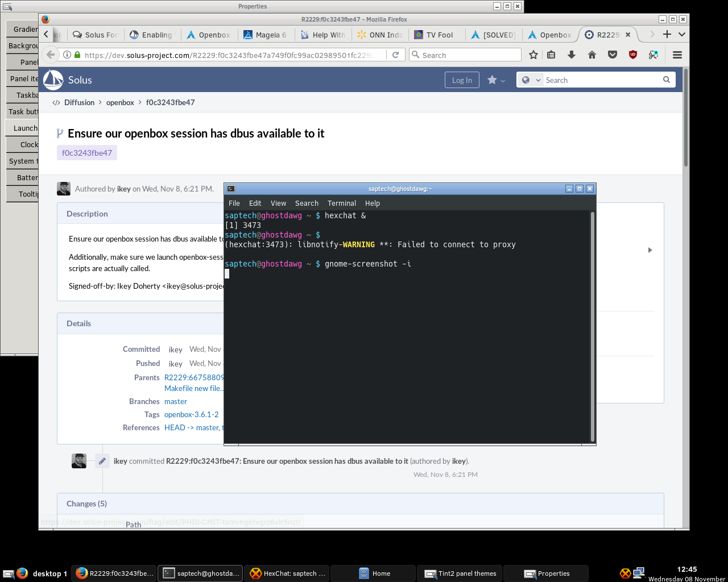Switch to the Enabling tab
Image resolution: width=728 pixels, height=582 pixels.
click(x=151, y=35)
